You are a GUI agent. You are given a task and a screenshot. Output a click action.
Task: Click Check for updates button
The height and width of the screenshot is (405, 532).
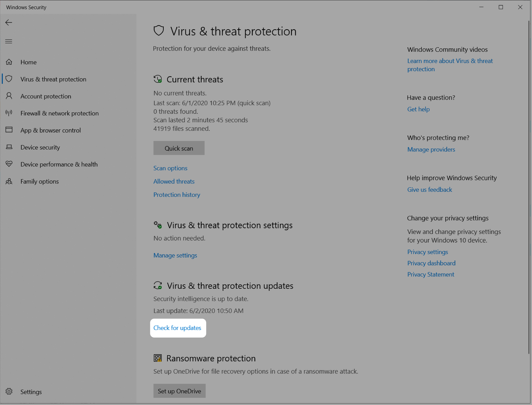pos(177,328)
